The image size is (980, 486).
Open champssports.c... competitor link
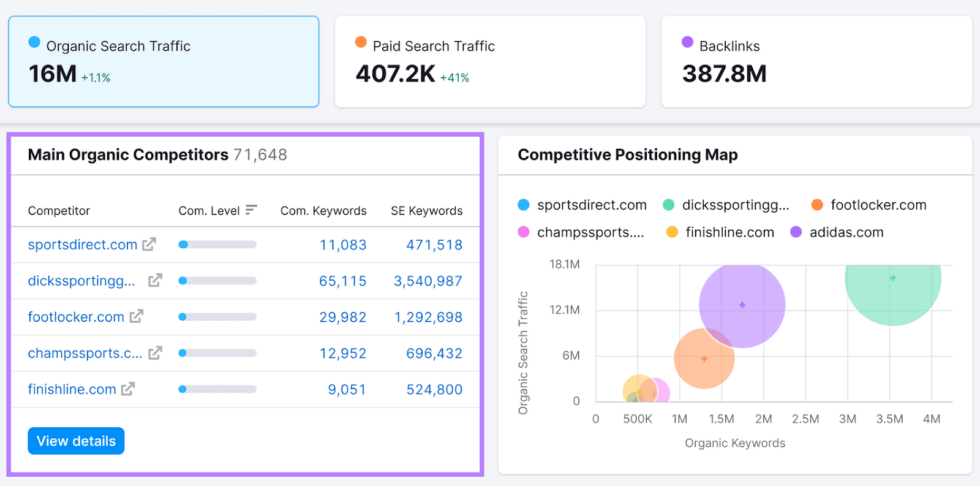(x=85, y=353)
